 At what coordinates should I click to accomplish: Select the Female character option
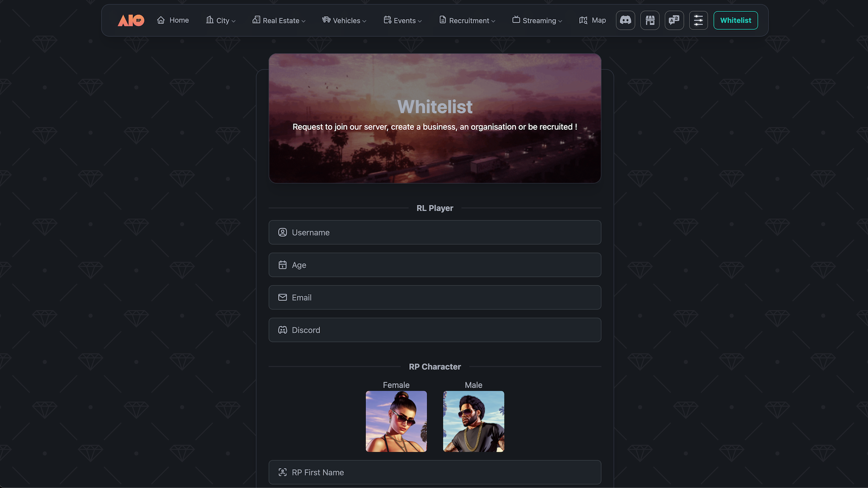pyautogui.click(x=396, y=421)
